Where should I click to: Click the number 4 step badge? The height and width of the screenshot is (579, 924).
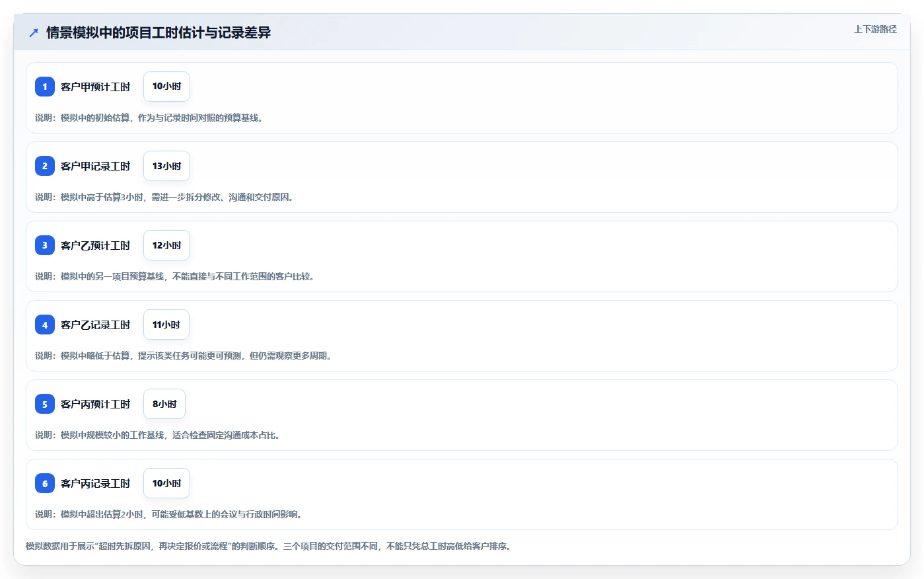tap(45, 325)
